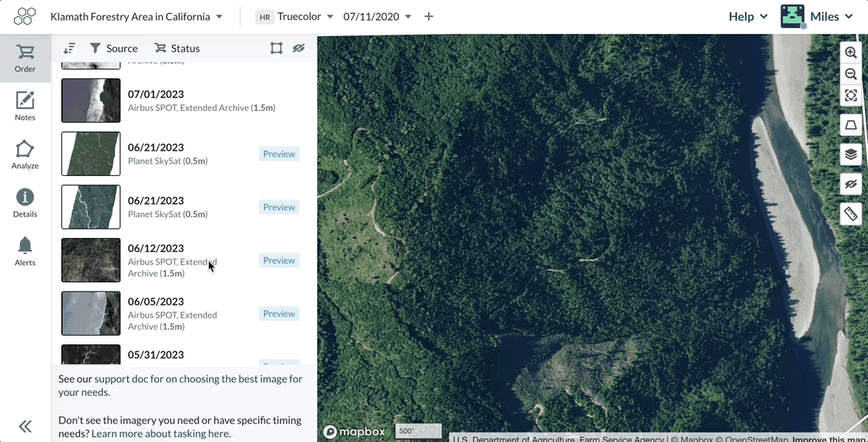Select the 07/01/2023 image thumbnail
The height and width of the screenshot is (442, 868).
pyautogui.click(x=91, y=100)
